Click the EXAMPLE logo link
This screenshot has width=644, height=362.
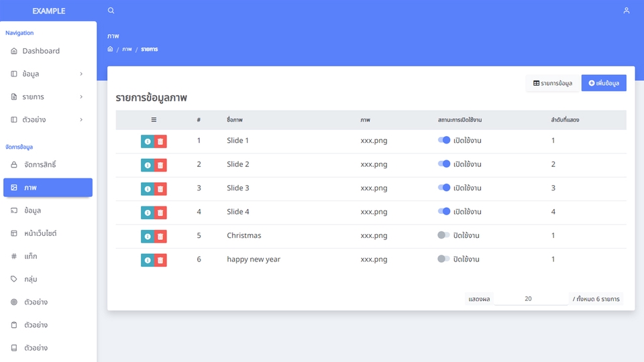point(48,11)
